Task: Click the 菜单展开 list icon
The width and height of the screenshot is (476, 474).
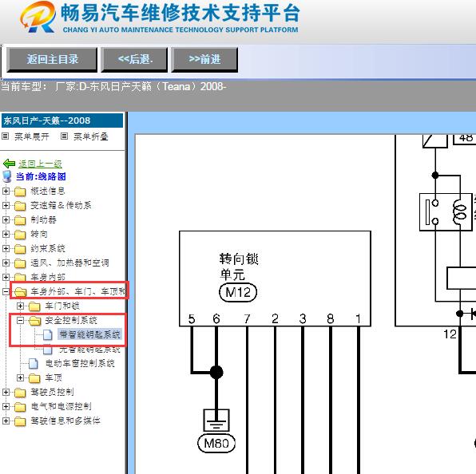Action: pyautogui.click(x=5, y=136)
